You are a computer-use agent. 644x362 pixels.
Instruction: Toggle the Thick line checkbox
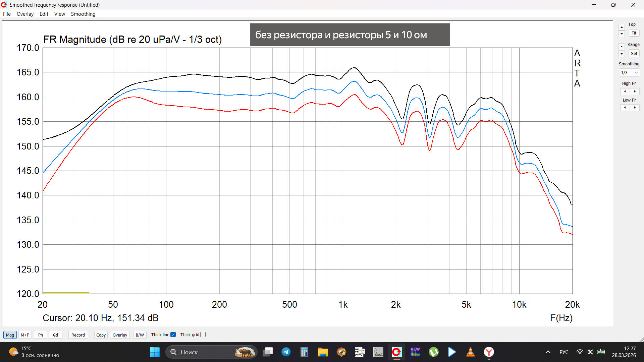[173, 335]
